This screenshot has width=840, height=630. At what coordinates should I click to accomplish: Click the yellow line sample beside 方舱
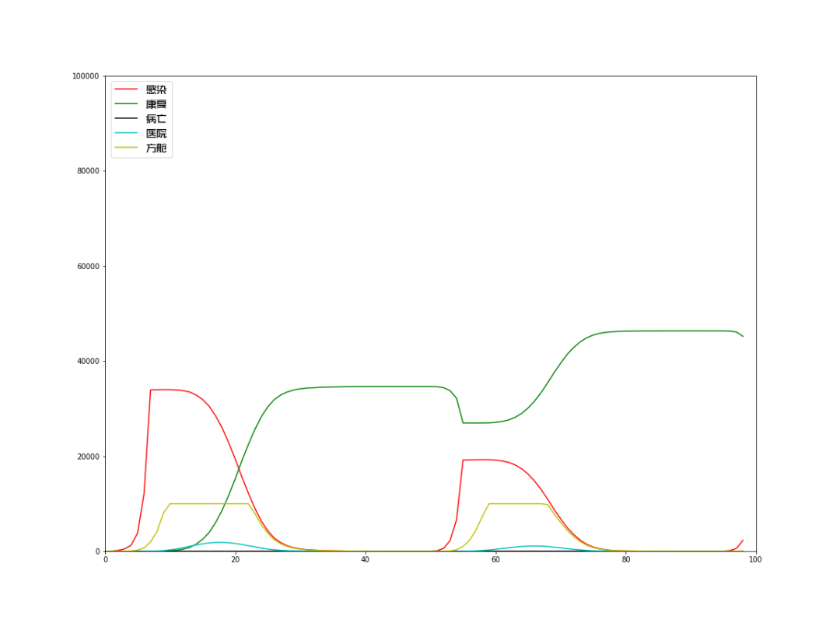coord(127,148)
